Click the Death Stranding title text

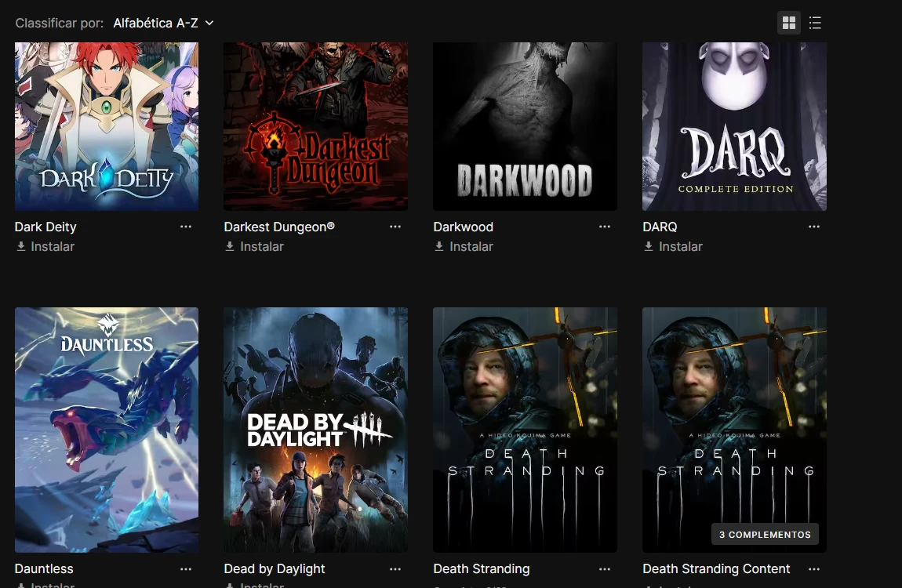[482, 569]
